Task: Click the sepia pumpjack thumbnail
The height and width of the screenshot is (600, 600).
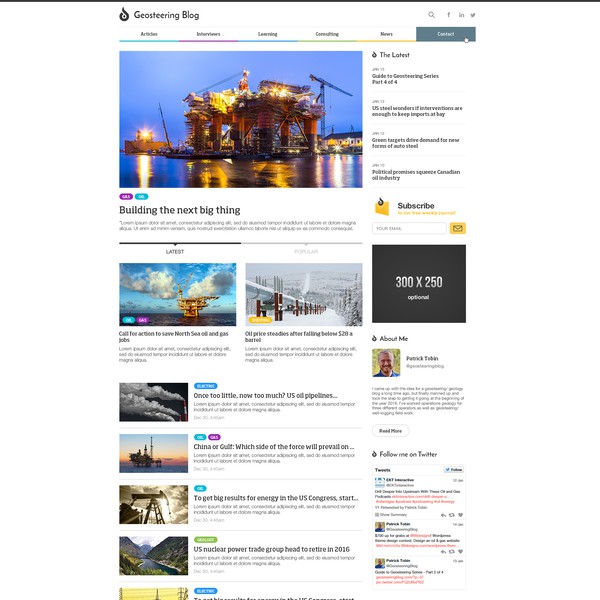Action: click(x=153, y=505)
